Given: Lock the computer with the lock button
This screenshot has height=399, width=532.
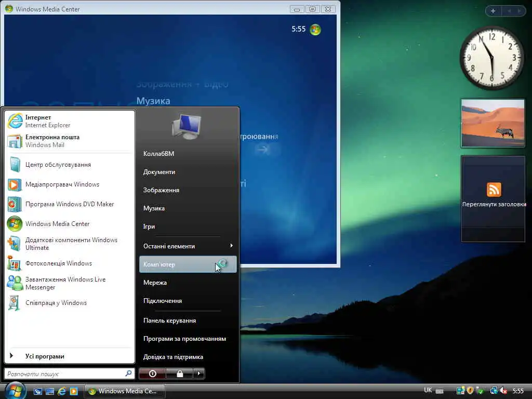Looking at the screenshot, I should (179, 374).
